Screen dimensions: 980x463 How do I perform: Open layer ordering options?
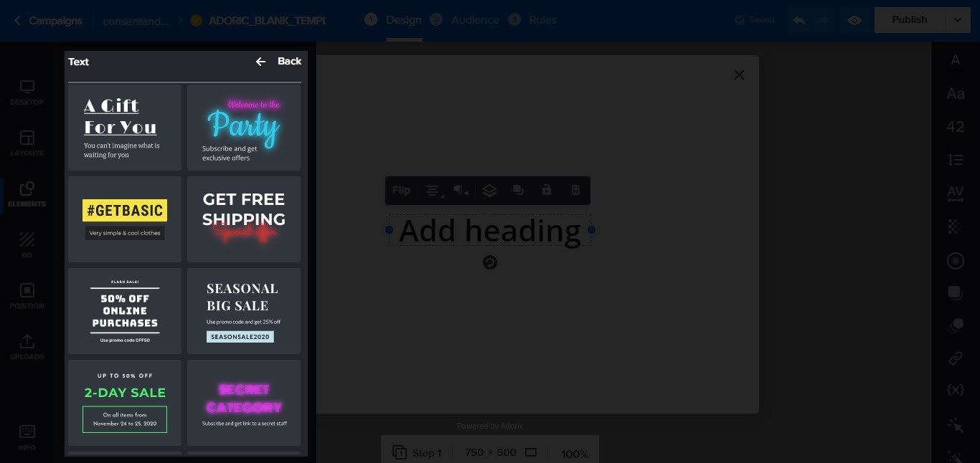[x=489, y=191]
